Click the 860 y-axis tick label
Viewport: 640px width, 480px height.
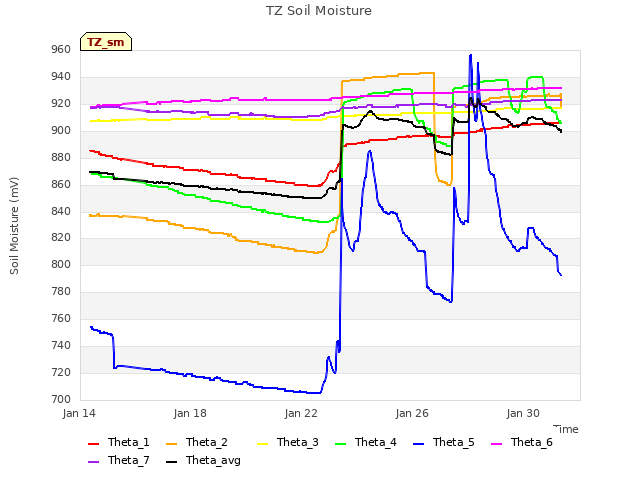(61, 184)
